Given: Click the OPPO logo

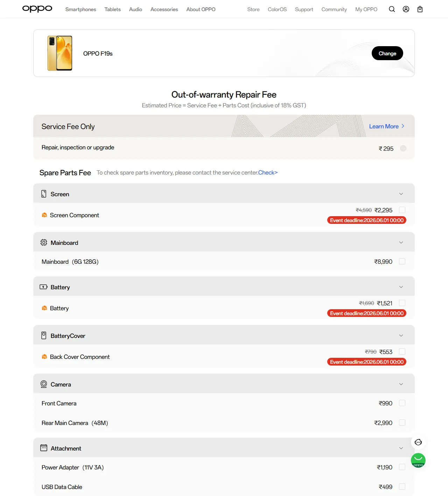Looking at the screenshot, I should [37, 9].
